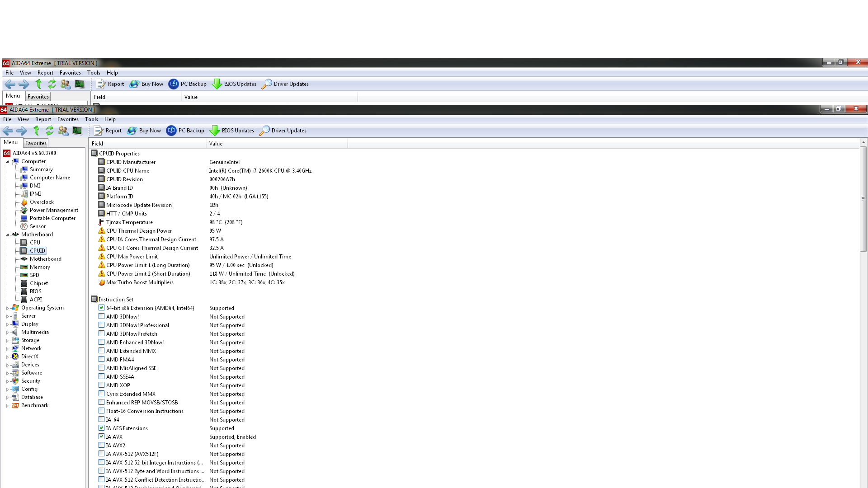Click the Report toolbar button in front window
This screenshot has width=868, height=488.
point(108,131)
